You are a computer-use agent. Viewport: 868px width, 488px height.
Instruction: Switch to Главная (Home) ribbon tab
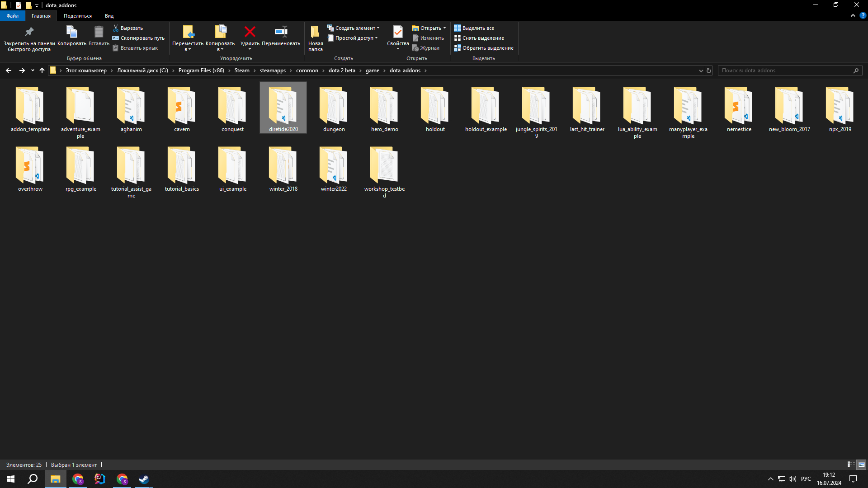(x=41, y=16)
